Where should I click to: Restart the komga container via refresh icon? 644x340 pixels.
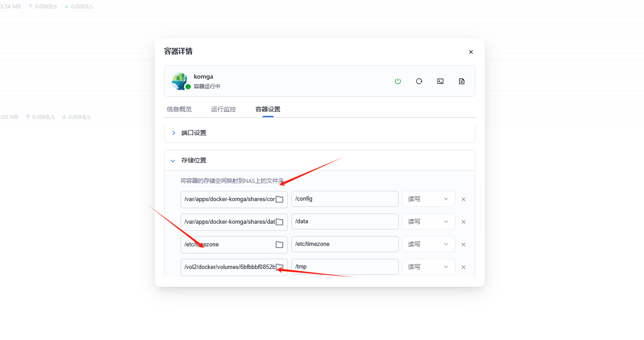click(x=419, y=81)
